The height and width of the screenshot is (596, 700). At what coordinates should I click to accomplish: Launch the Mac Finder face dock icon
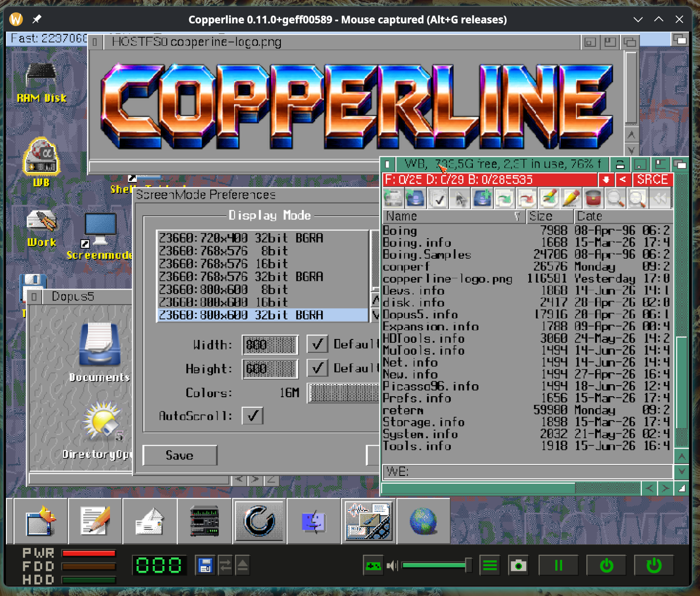(314, 521)
